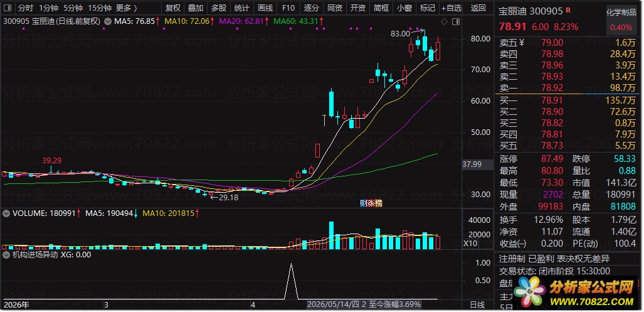The image size is (644, 312).
Task: Add stock with +自选 button
Action: point(451,8)
